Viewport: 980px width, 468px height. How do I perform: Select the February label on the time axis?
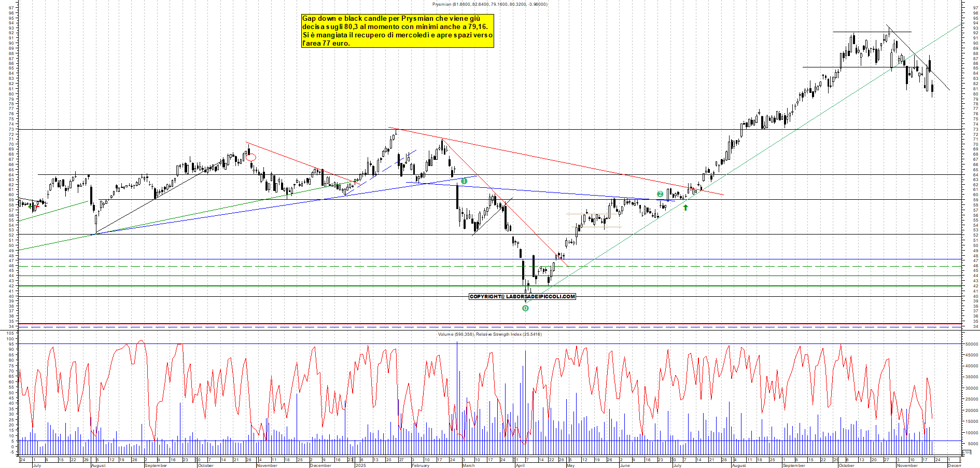[x=419, y=465]
